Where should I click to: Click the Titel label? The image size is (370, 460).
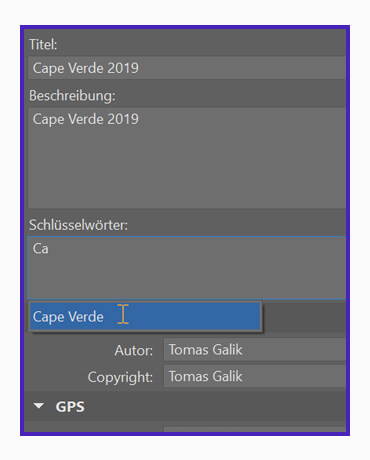(x=43, y=45)
